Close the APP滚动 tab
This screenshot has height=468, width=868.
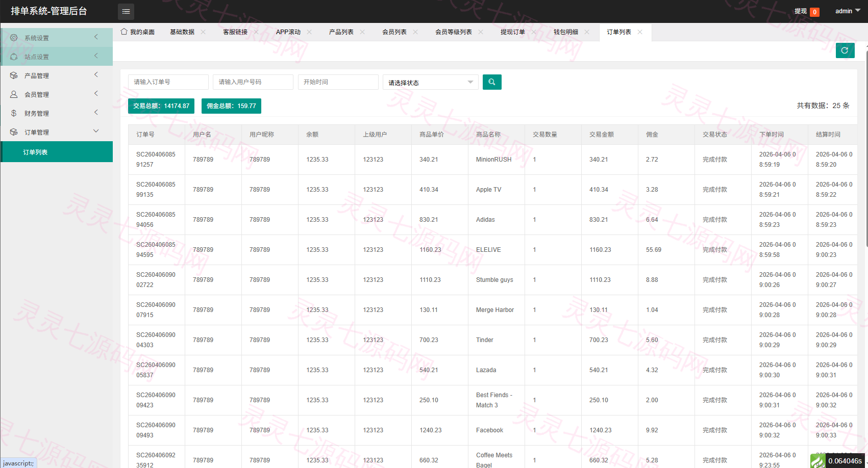[x=309, y=32]
